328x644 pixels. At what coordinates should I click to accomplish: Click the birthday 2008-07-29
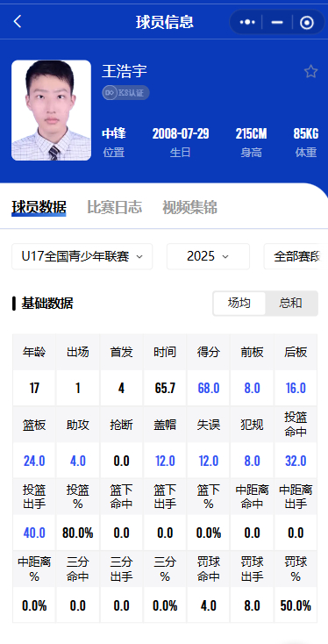[181, 134]
